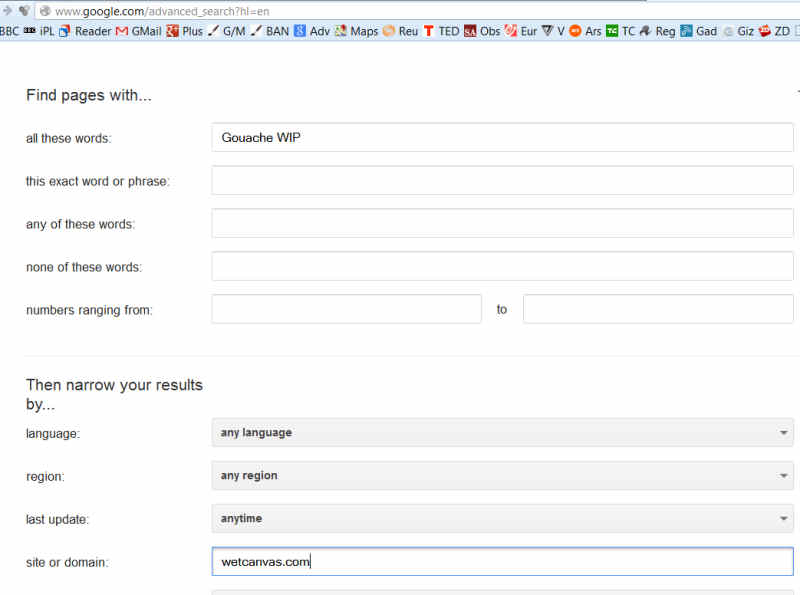Open the Giz bookmark
This screenshot has height=595, width=800.
click(738, 32)
